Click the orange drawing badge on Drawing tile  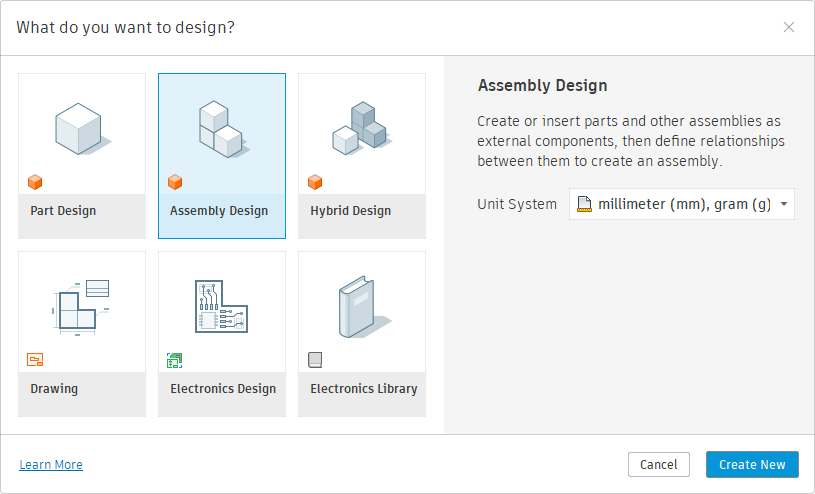click(35, 360)
